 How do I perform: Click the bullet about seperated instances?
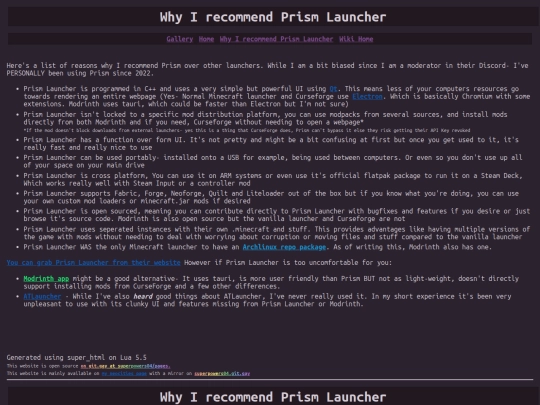277,233
